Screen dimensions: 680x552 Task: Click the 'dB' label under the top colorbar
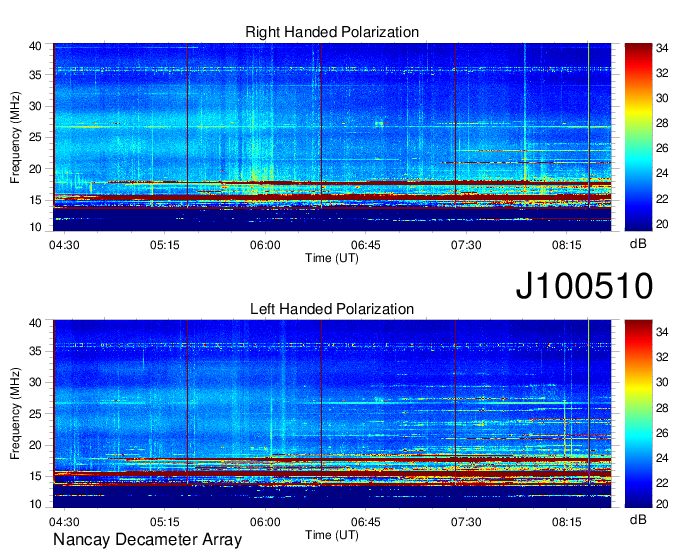pyautogui.click(x=638, y=244)
